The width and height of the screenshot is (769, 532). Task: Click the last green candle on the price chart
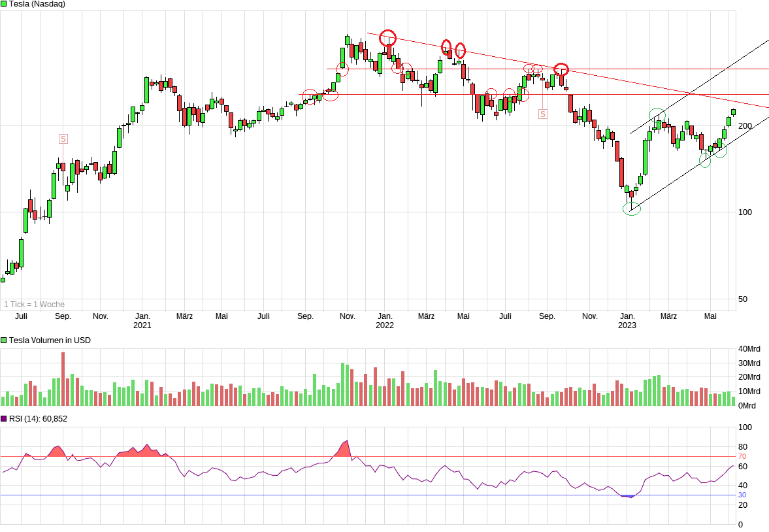click(x=733, y=112)
